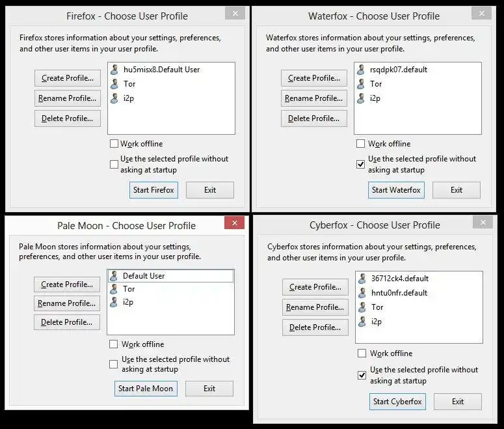Click the i2p profile icon in Waterfox dialog
This screenshot has width=504, height=429.
[361, 98]
